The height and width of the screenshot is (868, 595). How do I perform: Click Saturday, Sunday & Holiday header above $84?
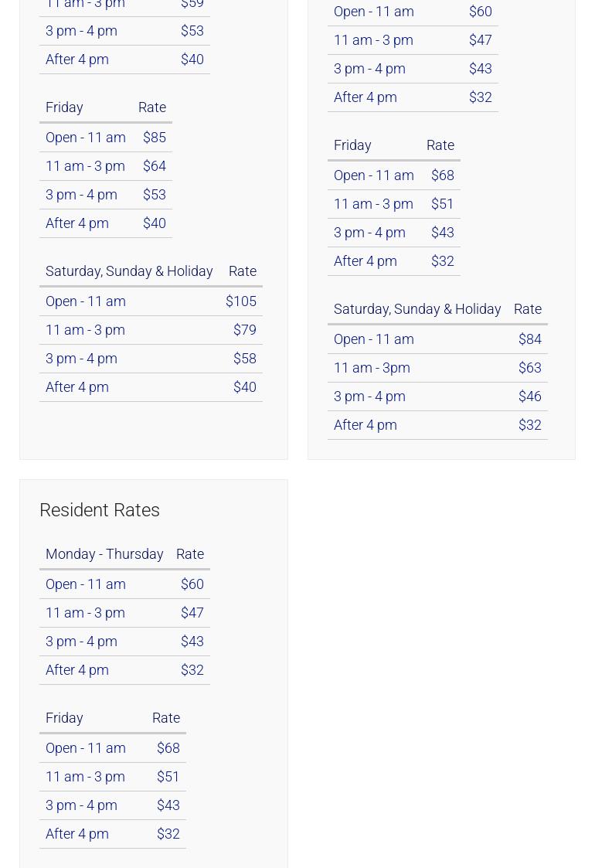(417, 309)
